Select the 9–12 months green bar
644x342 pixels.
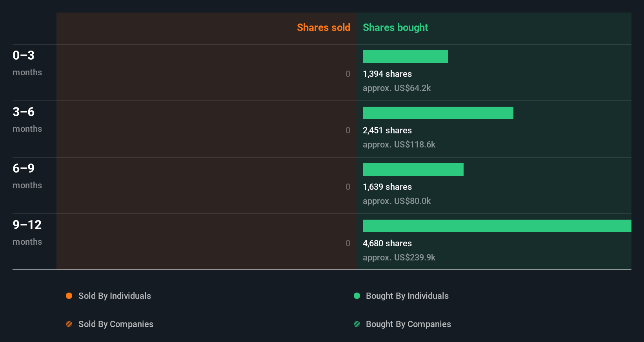[x=497, y=226]
